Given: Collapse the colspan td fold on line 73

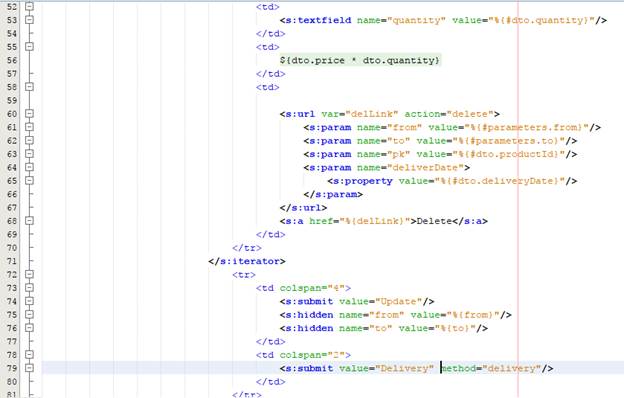Looking at the screenshot, I should tap(29, 287).
